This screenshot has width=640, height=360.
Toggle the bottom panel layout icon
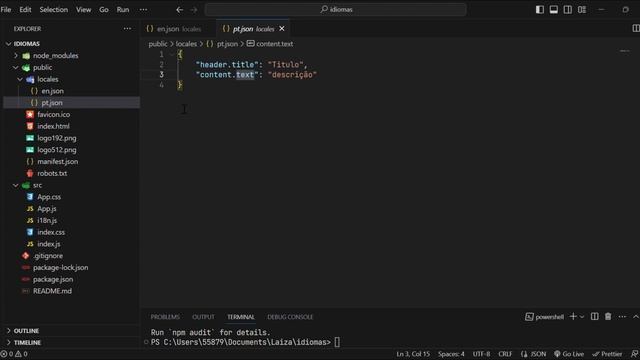point(553,9)
